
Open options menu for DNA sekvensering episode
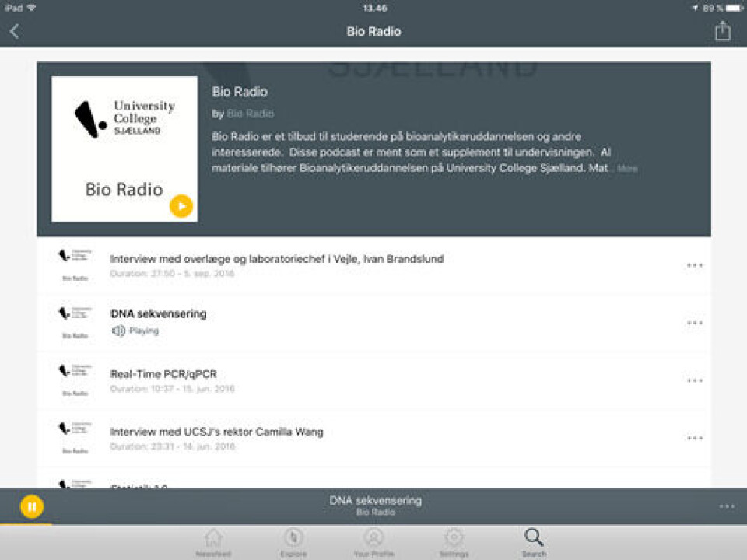[694, 323]
